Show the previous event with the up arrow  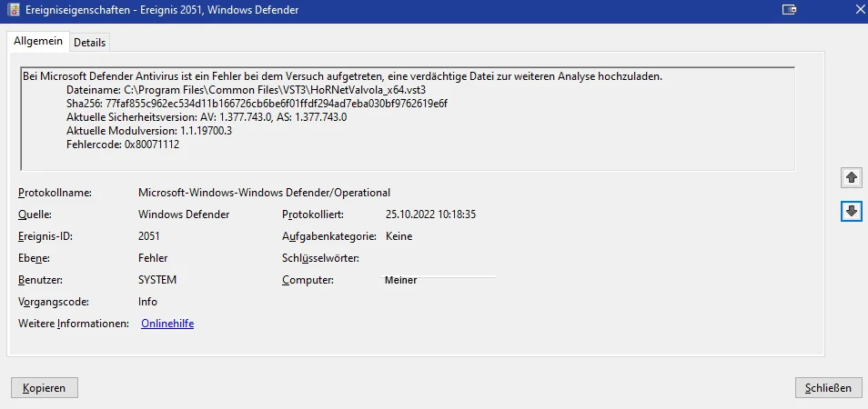[852, 177]
